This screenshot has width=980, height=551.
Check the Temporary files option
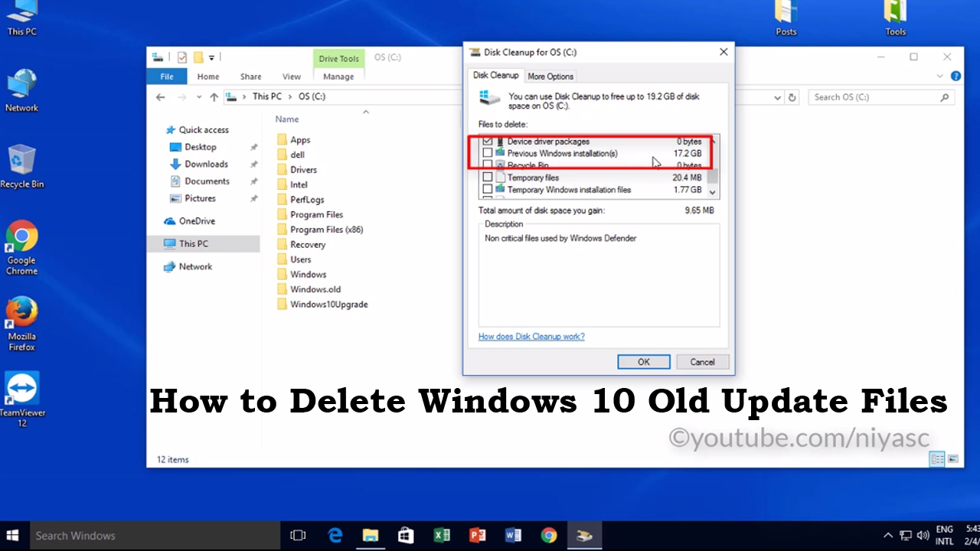tap(488, 178)
